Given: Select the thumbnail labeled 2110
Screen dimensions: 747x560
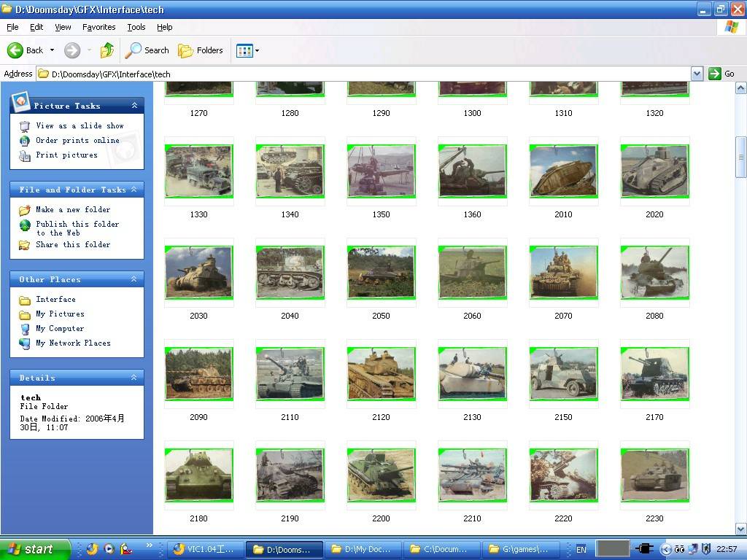Looking at the screenshot, I should tap(290, 374).
